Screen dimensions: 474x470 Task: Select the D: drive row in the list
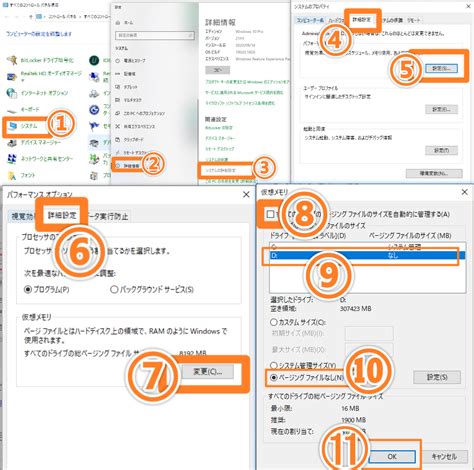pyautogui.click(x=367, y=256)
